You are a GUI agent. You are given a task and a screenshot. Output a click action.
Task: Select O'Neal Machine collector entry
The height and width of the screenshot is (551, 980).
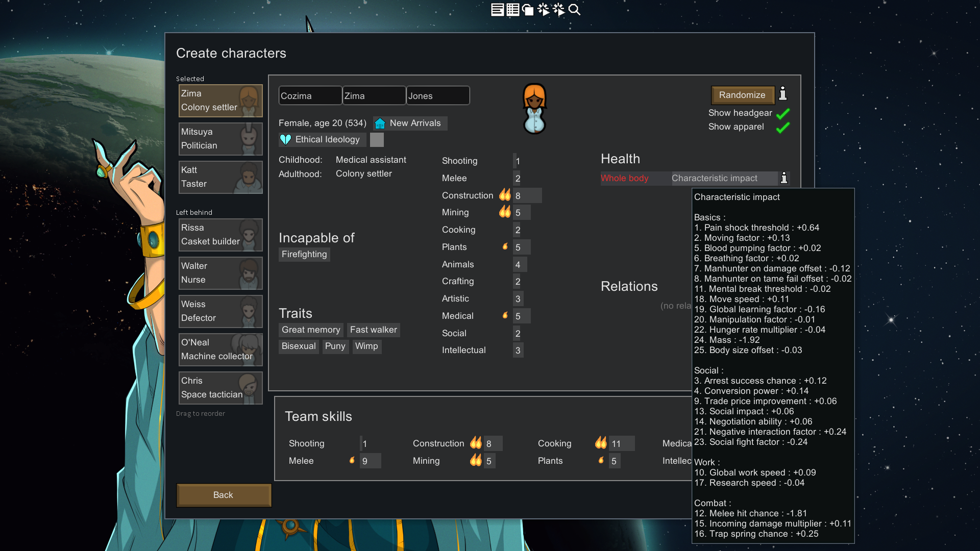(220, 349)
